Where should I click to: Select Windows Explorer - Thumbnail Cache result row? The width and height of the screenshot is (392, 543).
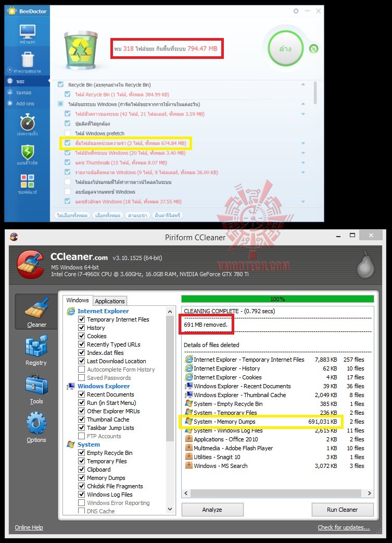pyautogui.click(x=275, y=395)
